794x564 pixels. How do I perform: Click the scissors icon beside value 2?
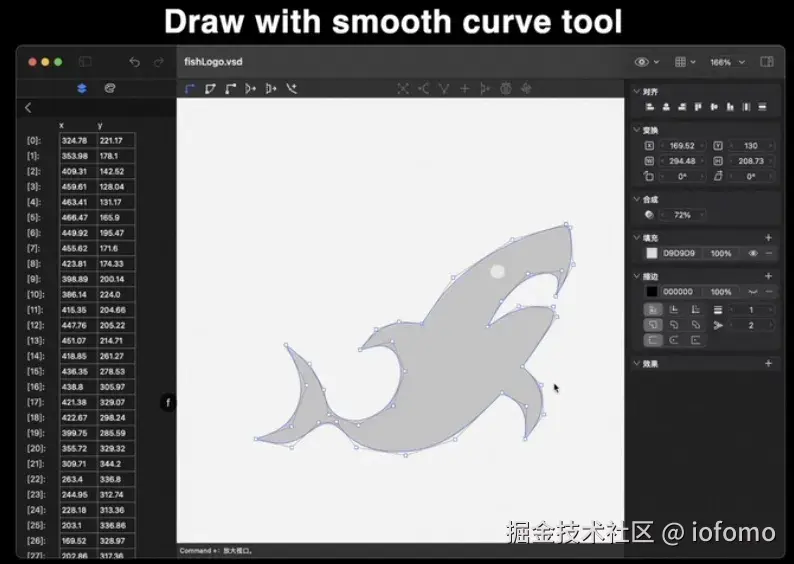(718, 325)
